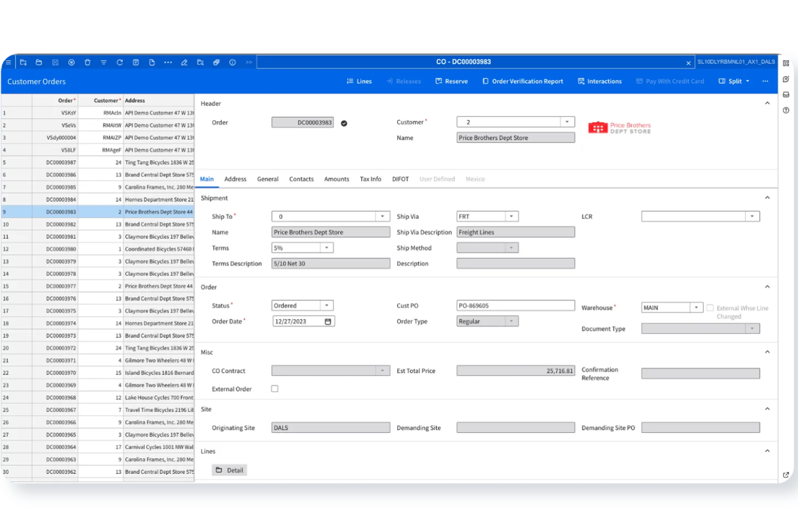Click the notes box icon beside refresh

tap(136, 63)
